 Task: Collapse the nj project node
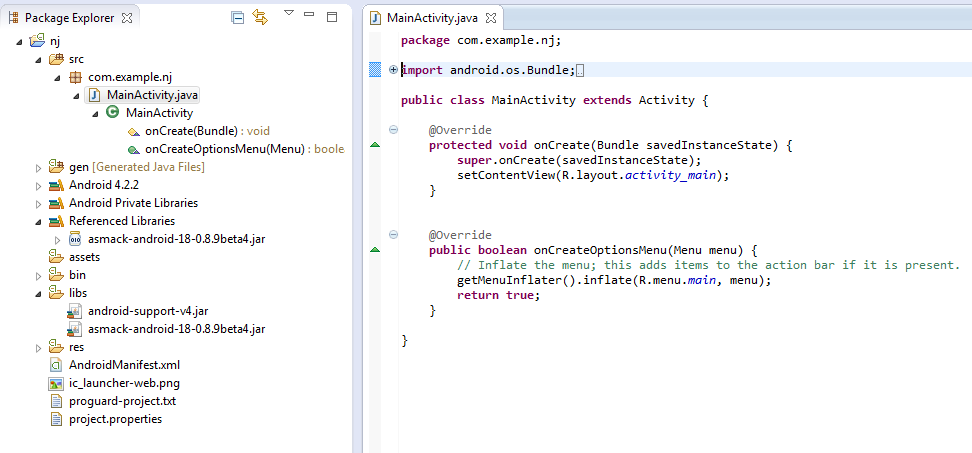[x=19, y=42]
